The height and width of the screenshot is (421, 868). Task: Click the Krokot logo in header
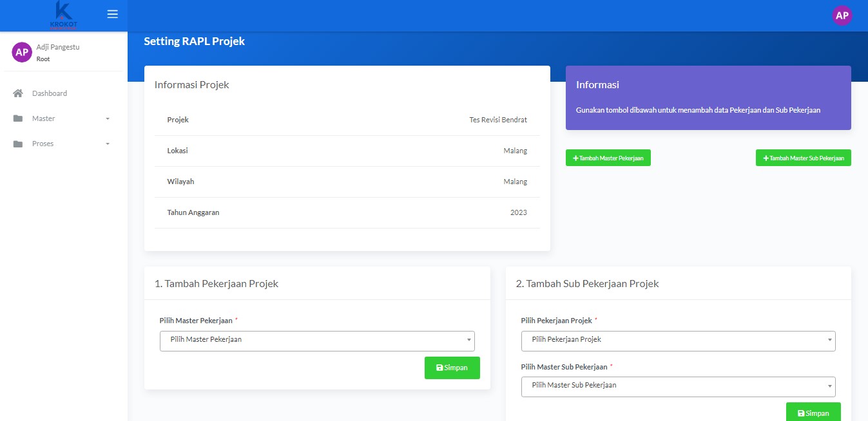coord(63,15)
